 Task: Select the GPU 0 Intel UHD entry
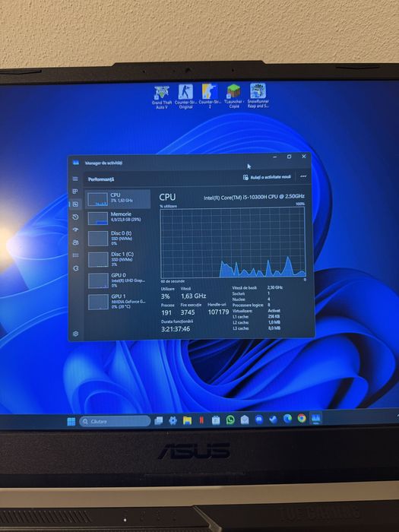(x=118, y=280)
